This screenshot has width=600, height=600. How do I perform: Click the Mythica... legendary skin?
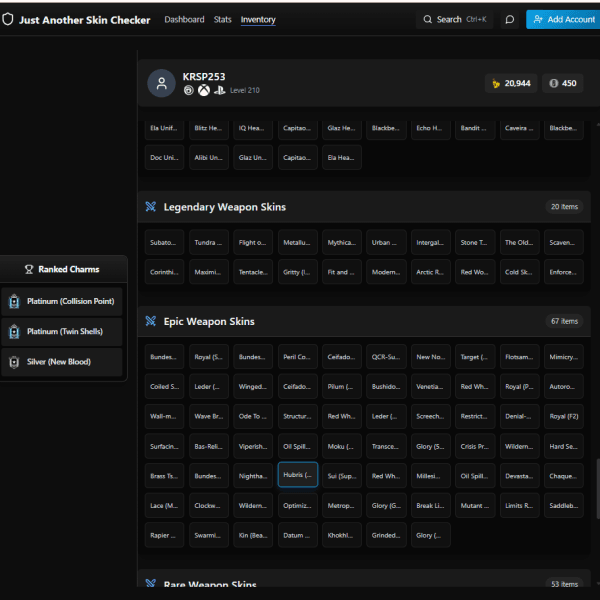point(342,242)
